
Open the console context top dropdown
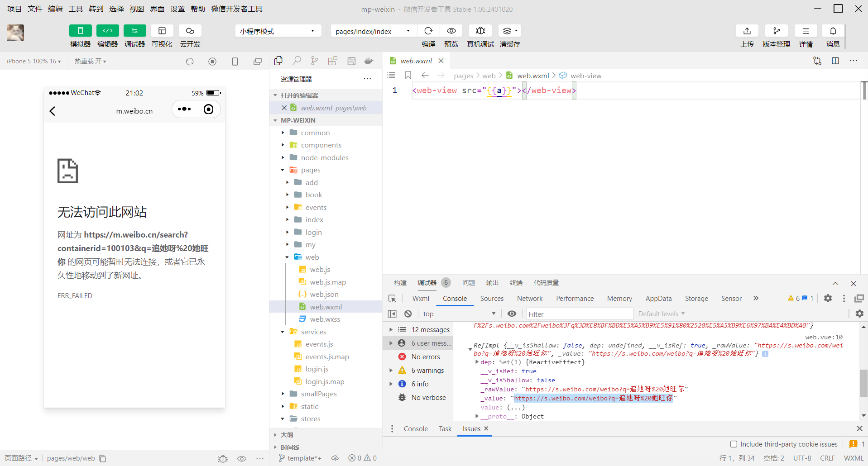[x=459, y=314]
